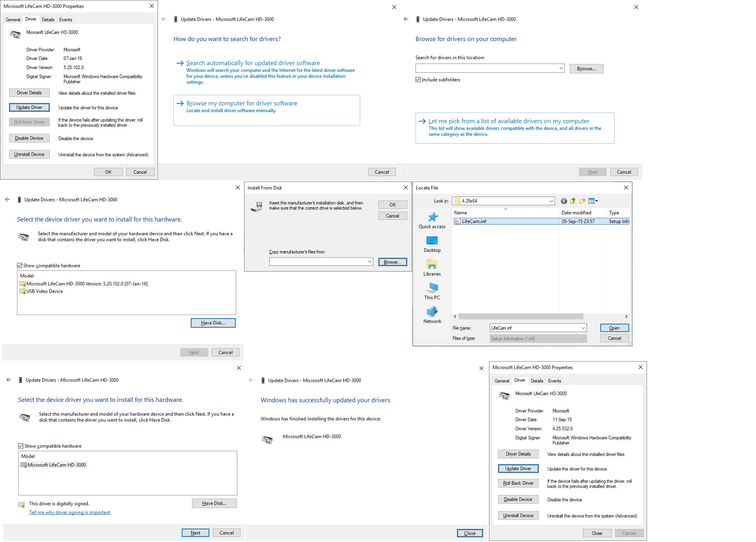
Task: Open Details tab in Properties with version 5.20.102.0
Action: click(x=48, y=20)
